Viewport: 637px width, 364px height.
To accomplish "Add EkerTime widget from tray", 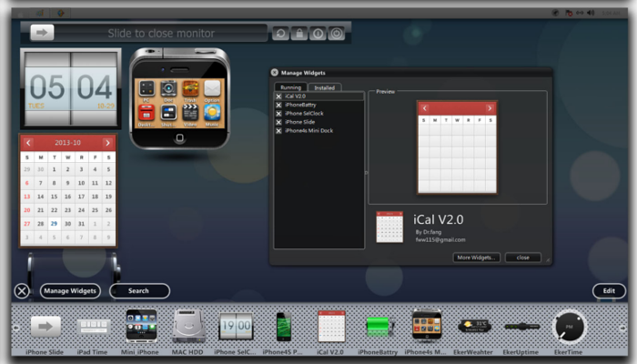I will coord(569,327).
